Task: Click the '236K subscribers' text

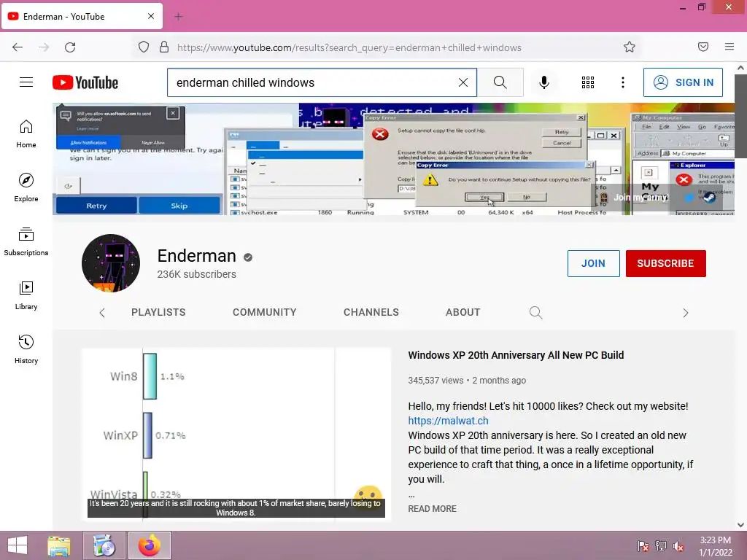Action: point(196,274)
